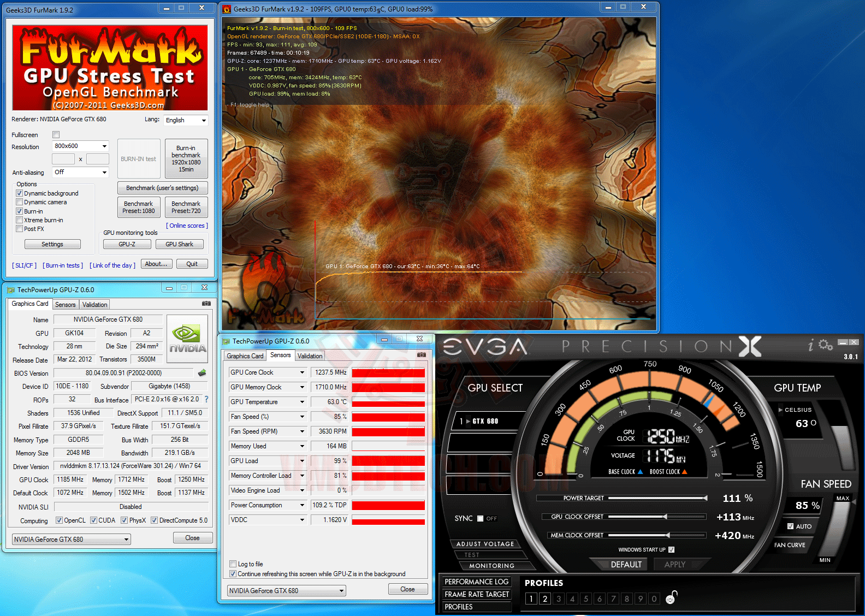
Task: Select GTX 680 in GPU SELECT list
Action: click(486, 421)
